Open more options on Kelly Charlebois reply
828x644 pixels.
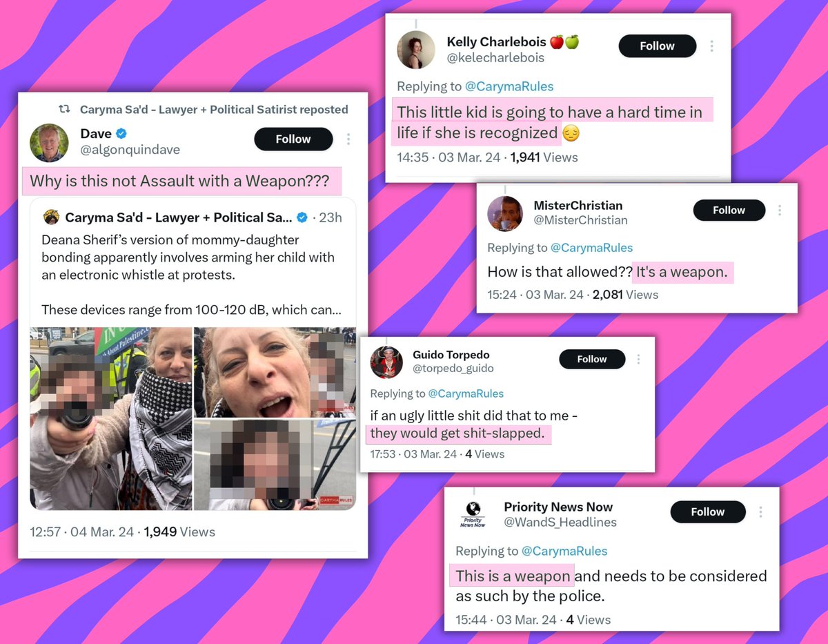click(x=711, y=46)
